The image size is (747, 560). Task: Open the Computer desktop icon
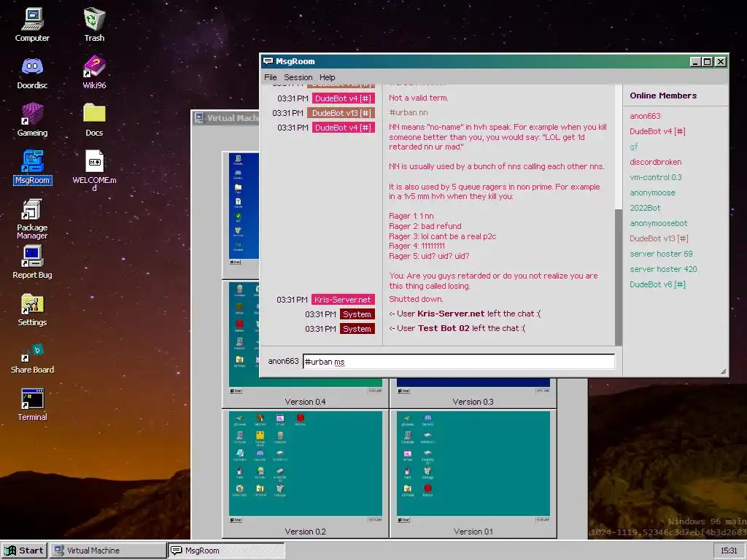click(32, 25)
